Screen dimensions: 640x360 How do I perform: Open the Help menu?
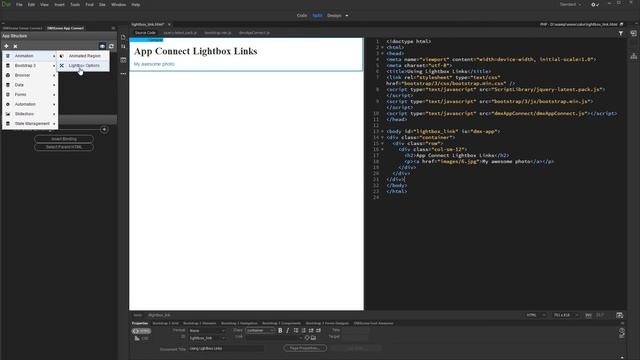click(136, 4)
